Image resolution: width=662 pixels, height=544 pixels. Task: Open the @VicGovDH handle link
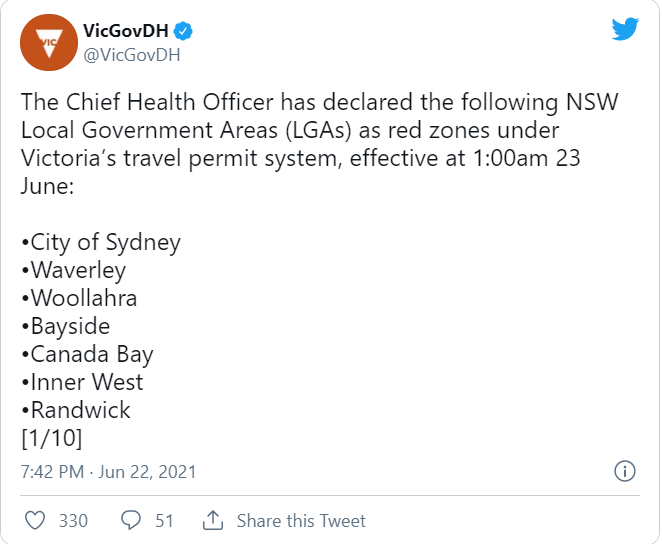[132, 55]
